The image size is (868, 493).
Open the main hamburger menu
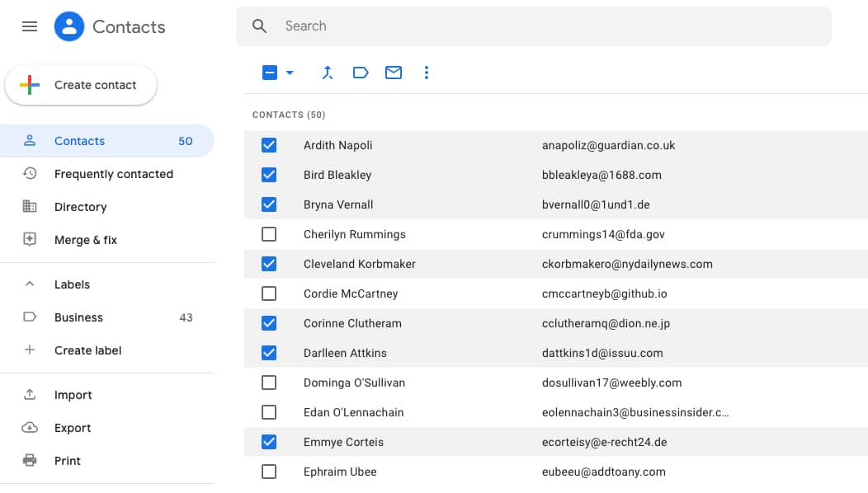click(30, 26)
